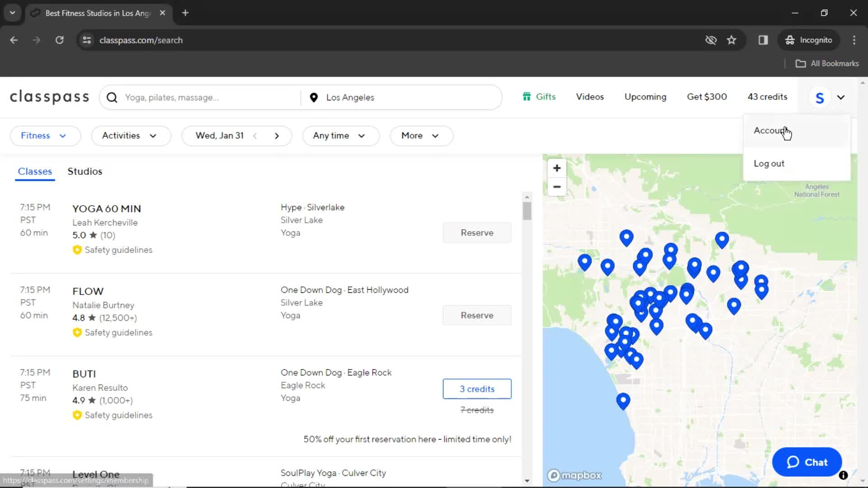Screen dimensions: 868x488
Task: Open the Videos page
Action: click(590, 97)
